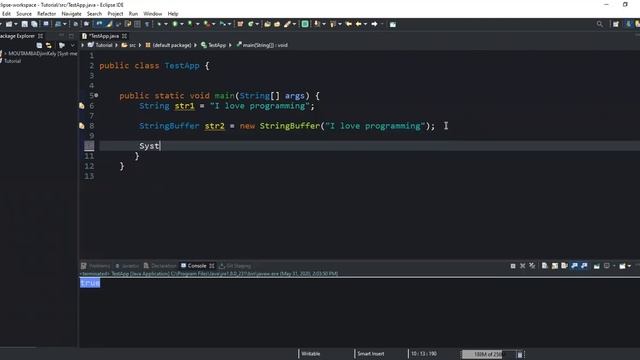
Task: Click Remove Launch console X icon
Action: tap(522, 266)
